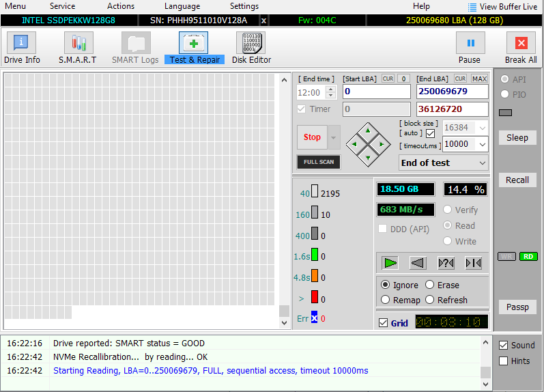The height and width of the screenshot is (392, 544).
Task: Toggle the block size auto checkbox
Action: [x=430, y=133]
